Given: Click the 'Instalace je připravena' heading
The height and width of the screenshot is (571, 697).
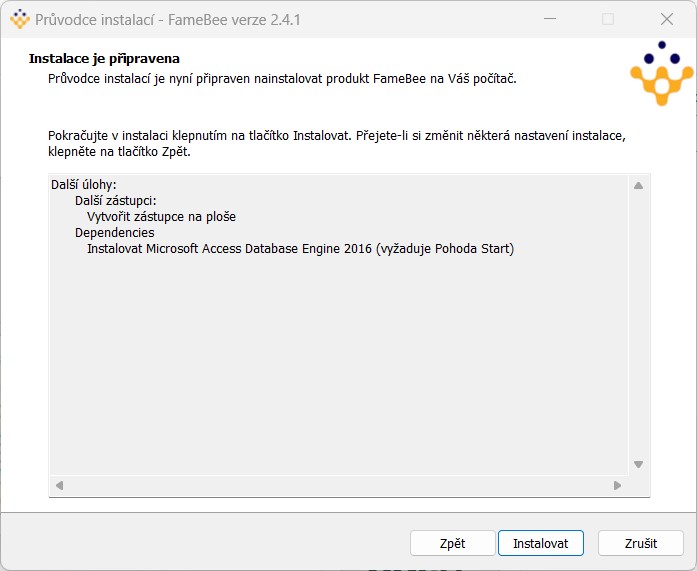Looking at the screenshot, I should [x=104, y=59].
